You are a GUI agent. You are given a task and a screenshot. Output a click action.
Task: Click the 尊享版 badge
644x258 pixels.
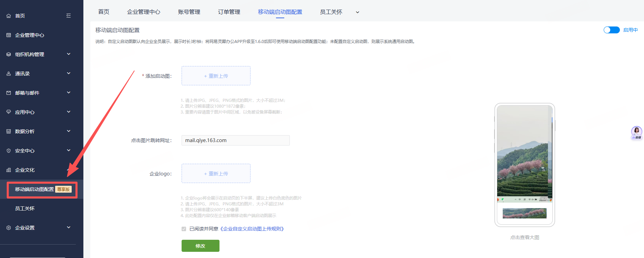click(63, 189)
